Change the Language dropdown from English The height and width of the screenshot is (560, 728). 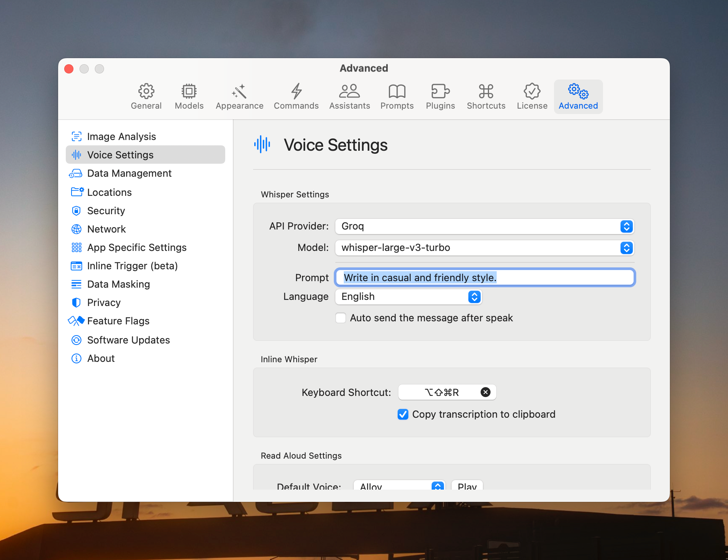pos(408,297)
